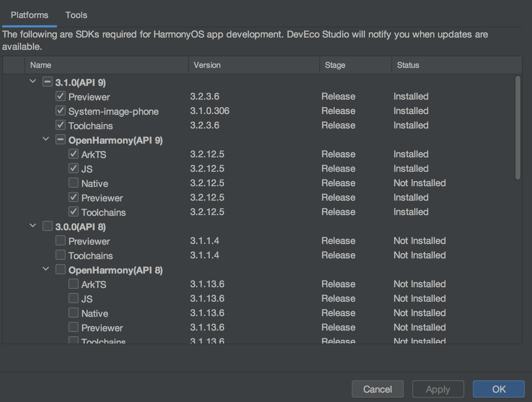Check Previewer 3.1.1.4 checkbox
Viewport: 532px width, 402px height.
click(x=61, y=240)
